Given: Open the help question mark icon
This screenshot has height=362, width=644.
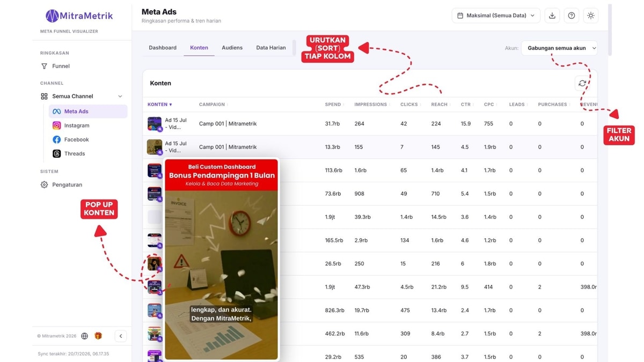Looking at the screenshot, I should click(x=572, y=16).
